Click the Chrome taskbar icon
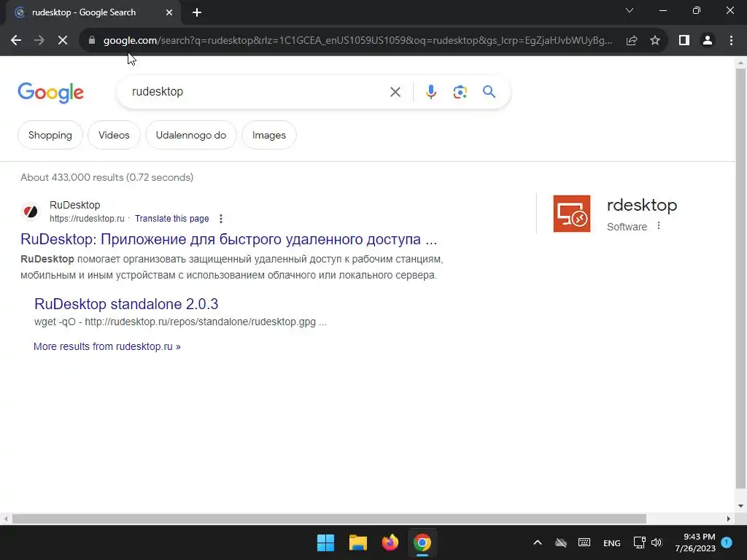 [x=422, y=542]
